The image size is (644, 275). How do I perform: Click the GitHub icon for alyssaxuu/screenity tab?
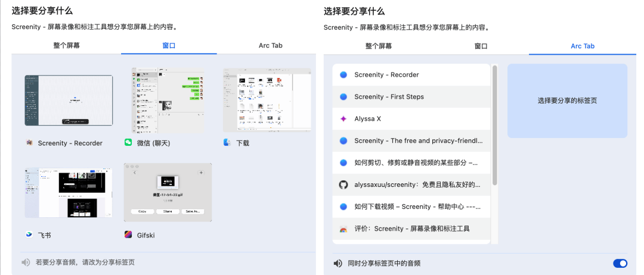(343, 185)
